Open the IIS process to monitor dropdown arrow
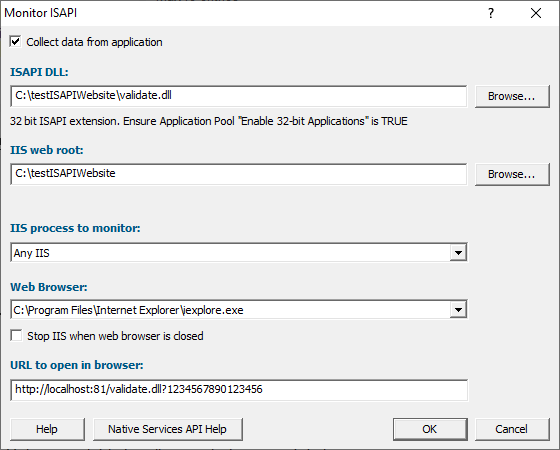Viewport: 560px width, 450px height. pyautogui.click(x=458, y=253)
